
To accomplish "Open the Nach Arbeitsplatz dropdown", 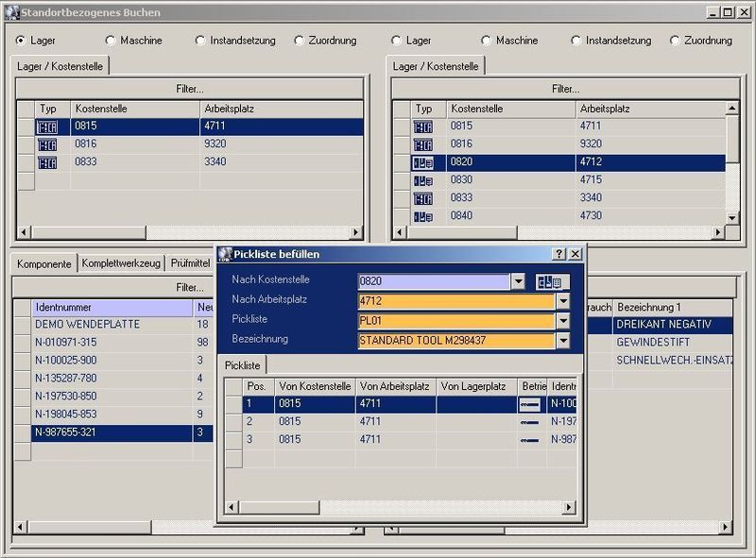I will 563,301.
